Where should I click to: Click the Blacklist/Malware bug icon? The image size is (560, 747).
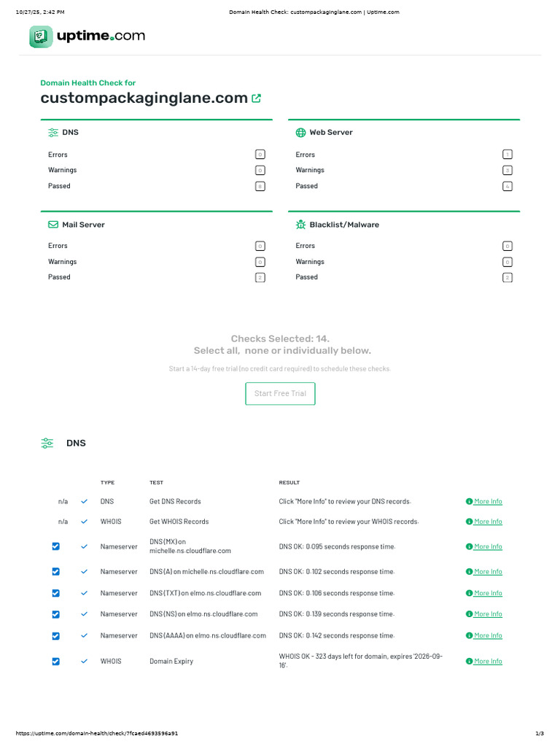click(300, 225)
